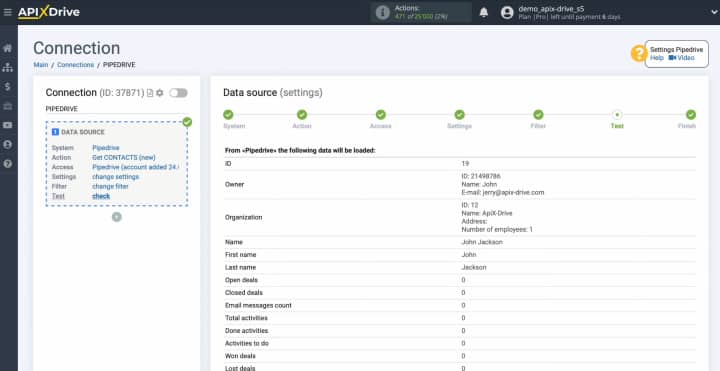Open Video link in Settings Pipedrive
Screen dimensions: 720x371
681,58
